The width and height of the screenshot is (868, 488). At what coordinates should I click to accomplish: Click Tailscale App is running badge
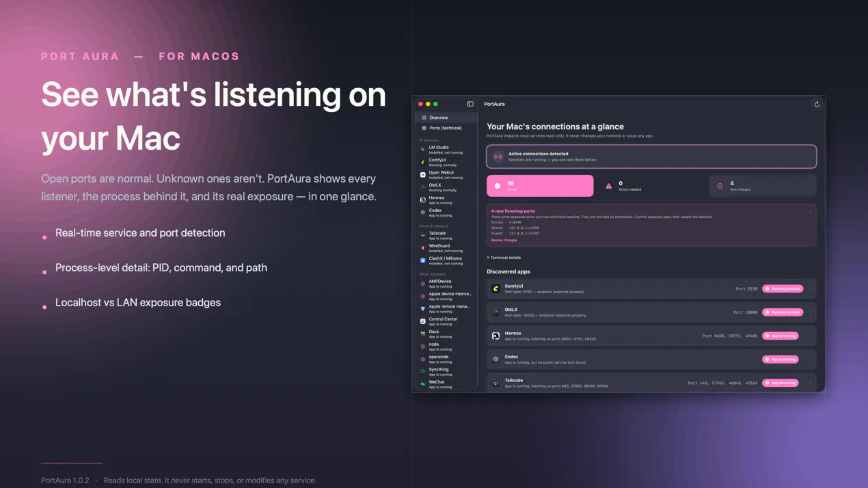pos(781,383)
